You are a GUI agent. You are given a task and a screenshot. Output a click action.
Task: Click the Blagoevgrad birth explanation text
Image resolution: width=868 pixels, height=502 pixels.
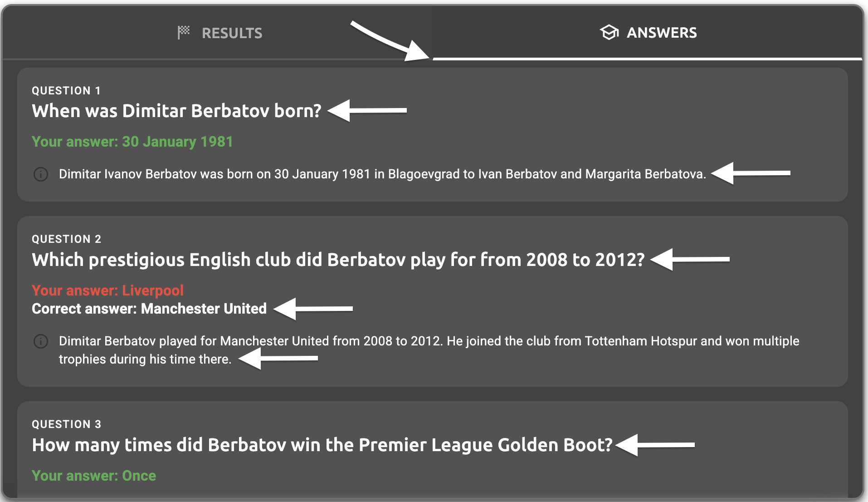click(382, 174)
